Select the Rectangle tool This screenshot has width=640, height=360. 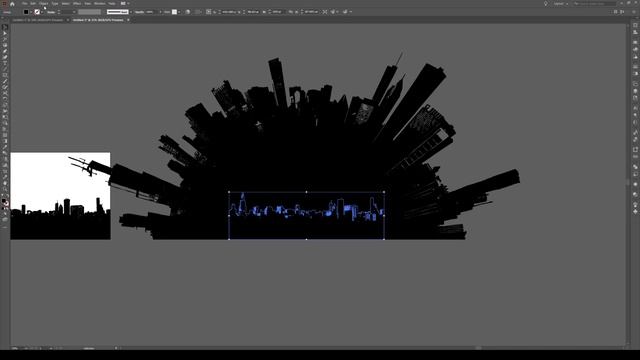click(5, 76)
